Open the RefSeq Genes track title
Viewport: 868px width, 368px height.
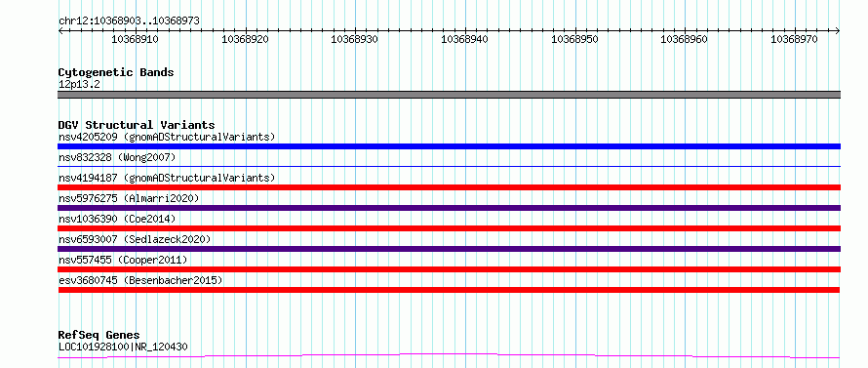(x=99, y=336)
